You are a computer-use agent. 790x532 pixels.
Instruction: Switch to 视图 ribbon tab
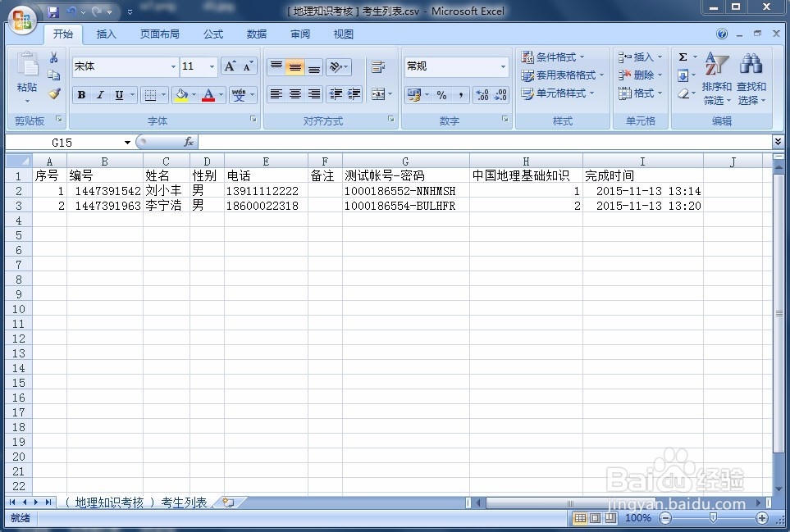pyautogui.click(x=344, y=34)
